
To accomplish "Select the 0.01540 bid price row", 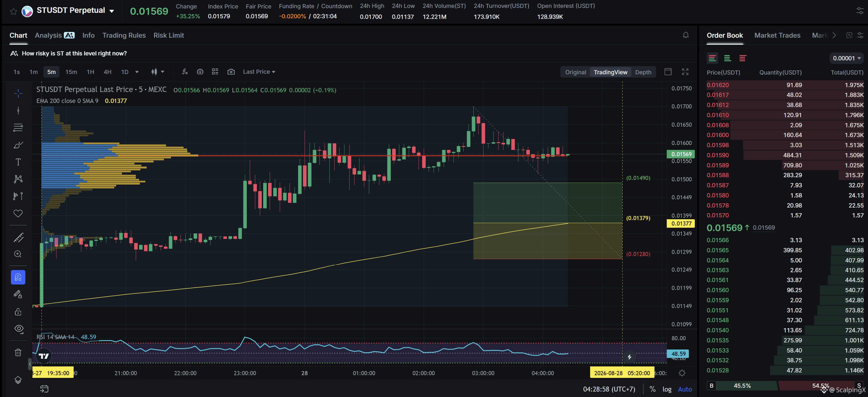I will (785, 330).
